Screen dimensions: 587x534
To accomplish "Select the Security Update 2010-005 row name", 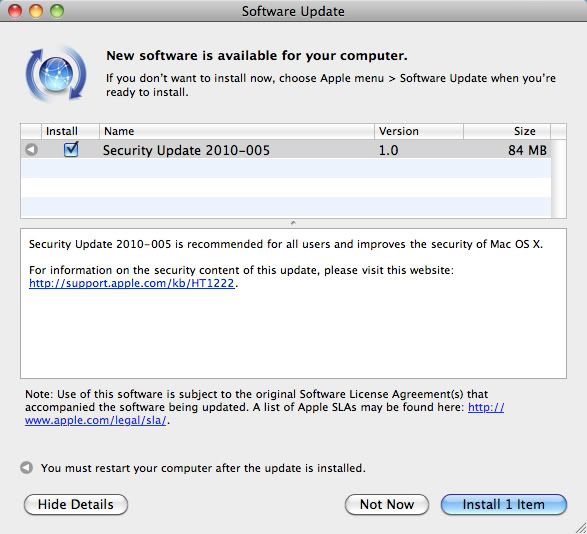I will click(186, 150).
